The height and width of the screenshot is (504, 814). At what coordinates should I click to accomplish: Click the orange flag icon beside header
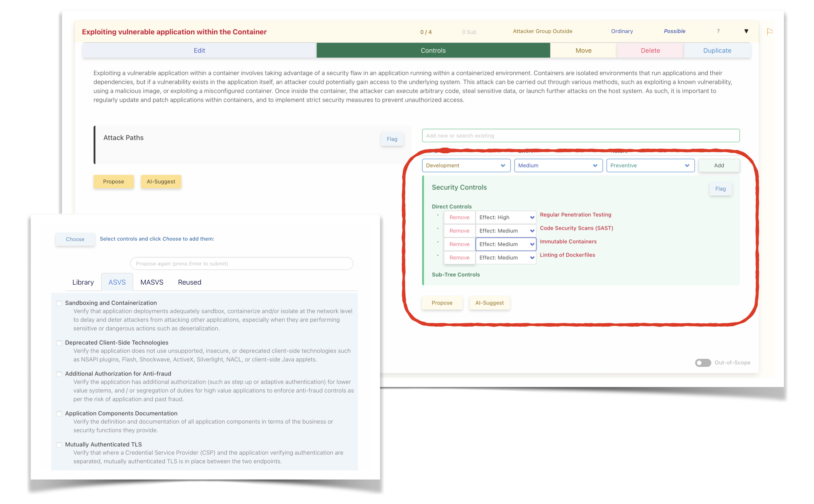point(769,32)
